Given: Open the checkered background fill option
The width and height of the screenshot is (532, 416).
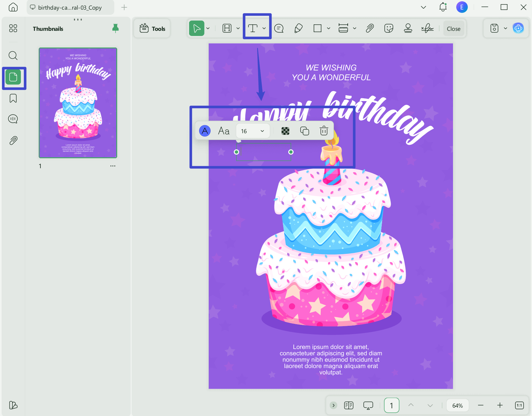Looking at the screenshot, I should [285, 131].
